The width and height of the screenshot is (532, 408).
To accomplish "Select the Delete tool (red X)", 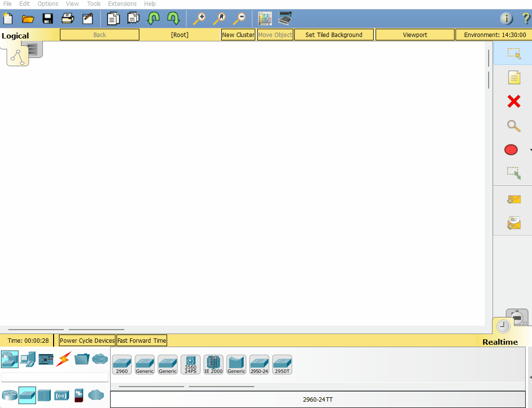I will click(513, 101).
